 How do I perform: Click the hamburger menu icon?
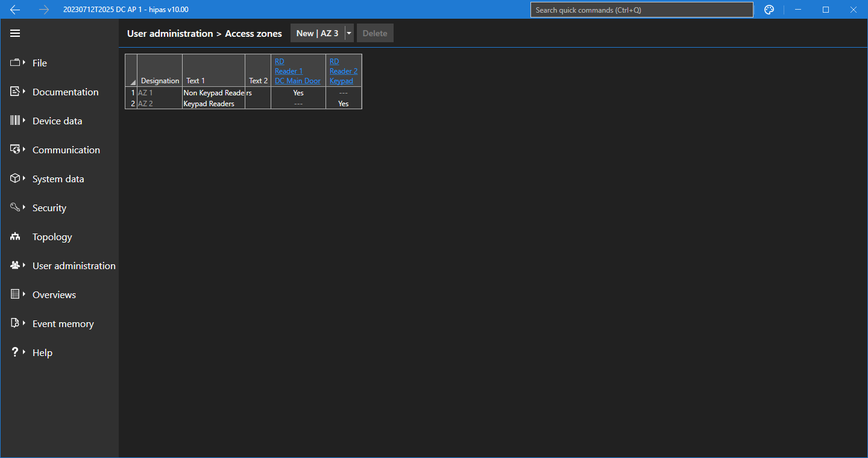[x=15, y=33]
